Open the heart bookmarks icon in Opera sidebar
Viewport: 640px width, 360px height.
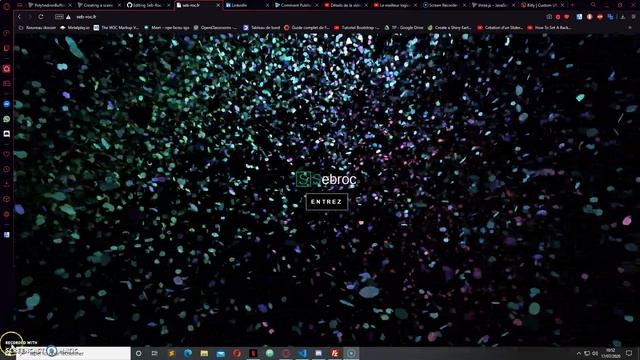(7, 154)
